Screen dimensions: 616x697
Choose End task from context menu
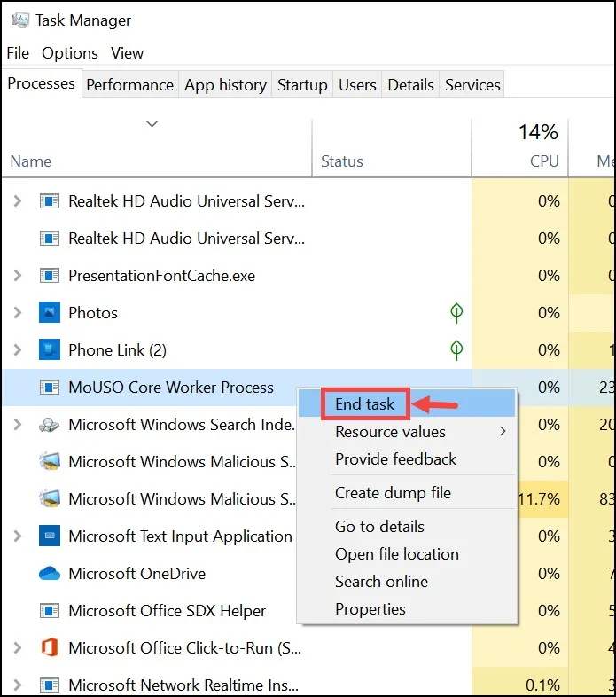pos(364,404)
